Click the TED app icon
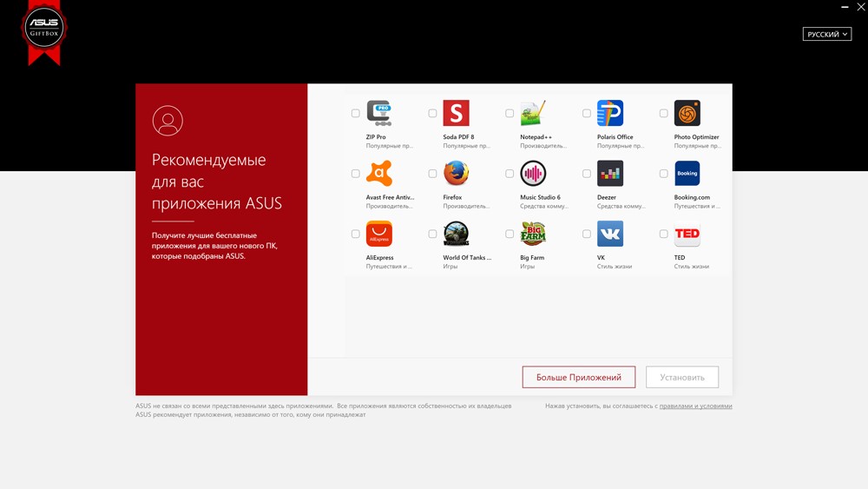 pyautogui.click(x=687, y=234)
